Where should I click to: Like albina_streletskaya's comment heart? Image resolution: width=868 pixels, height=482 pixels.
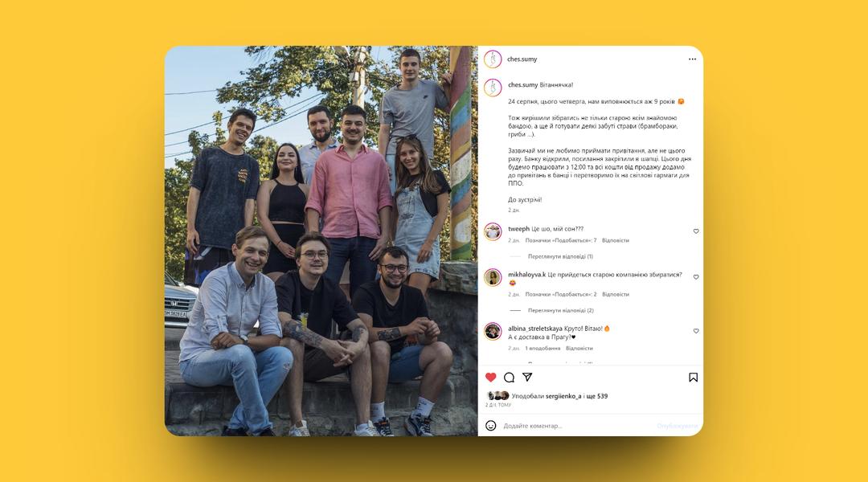click(x=696, y=331)
